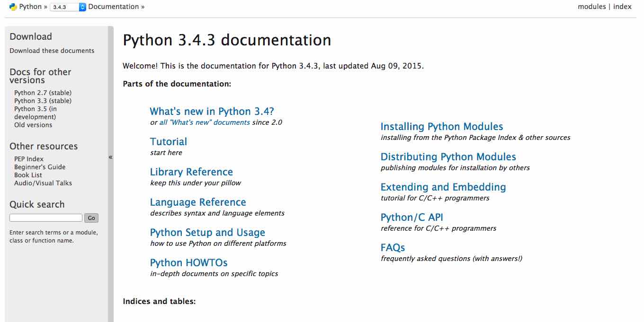Open all "What's new" documents link

click(x=205, y=122)
